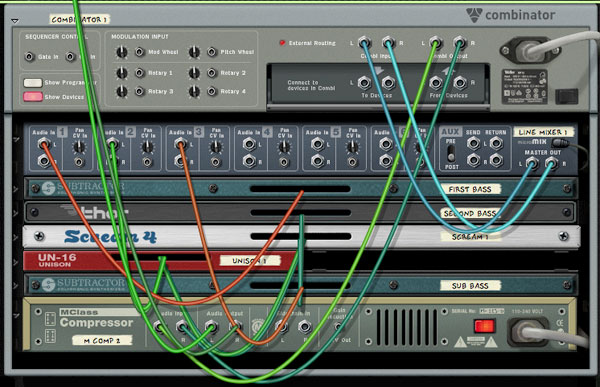Click the To Devices R jack

388,82
